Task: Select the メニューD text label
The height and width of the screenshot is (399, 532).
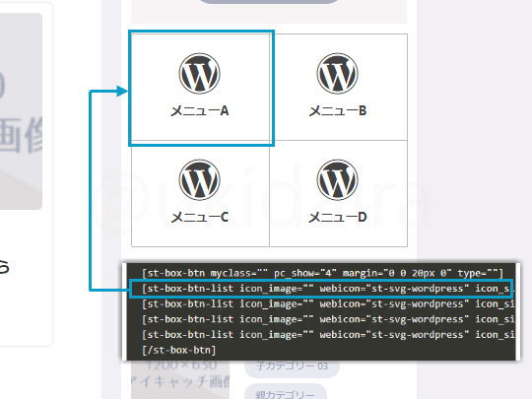Action: point(338,217)
